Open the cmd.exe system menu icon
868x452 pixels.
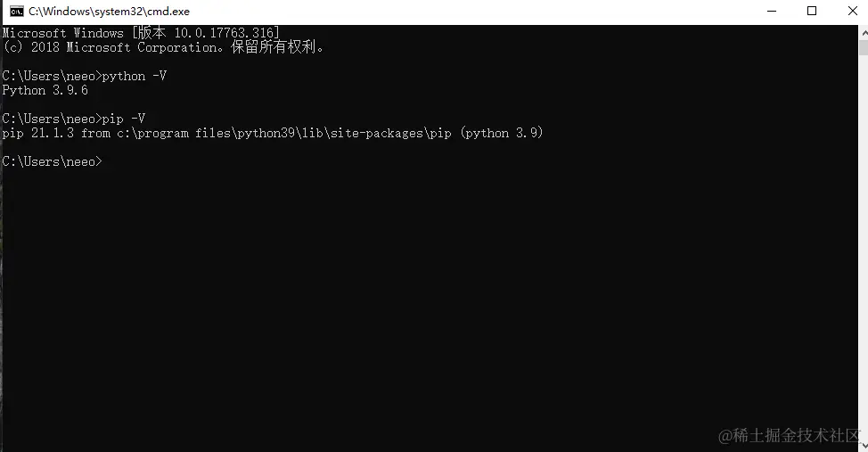[17, 11]
